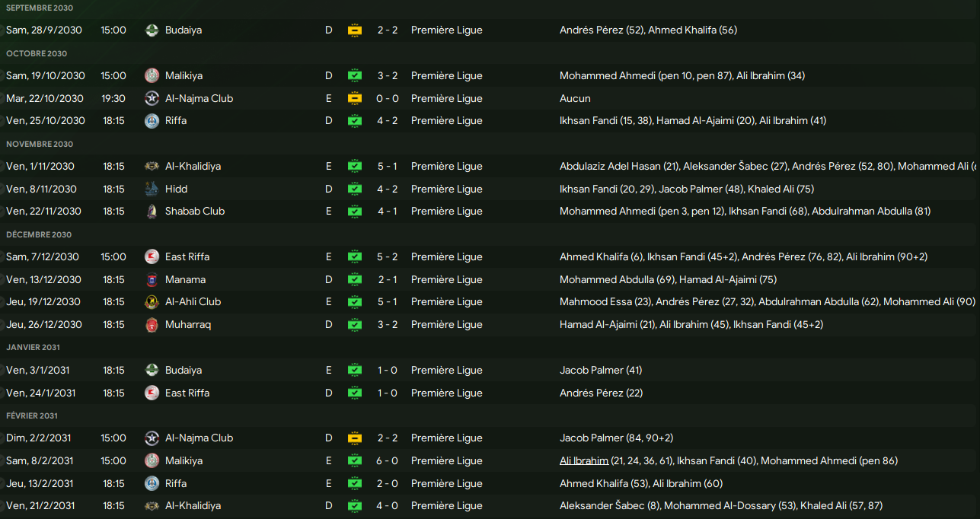Click yellow draw icon for 2/2/2031 match
This screenshot has height=519, width=980.
[354, 438]
